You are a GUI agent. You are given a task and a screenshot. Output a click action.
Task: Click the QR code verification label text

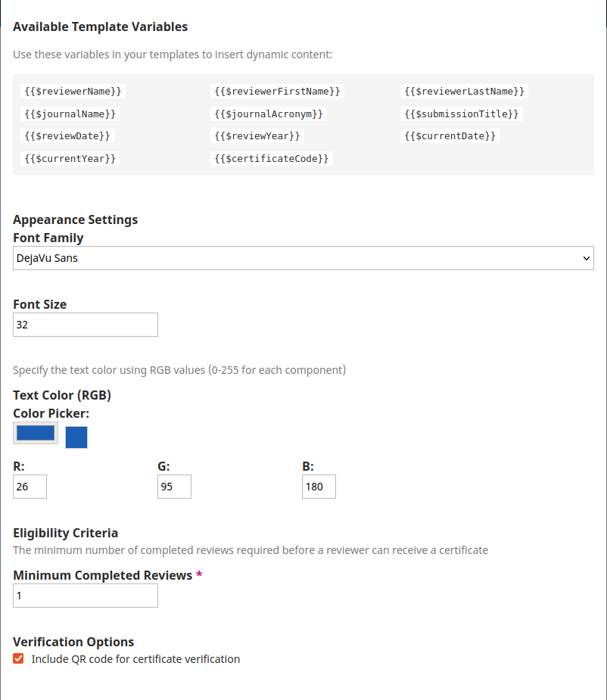point(135,659)
